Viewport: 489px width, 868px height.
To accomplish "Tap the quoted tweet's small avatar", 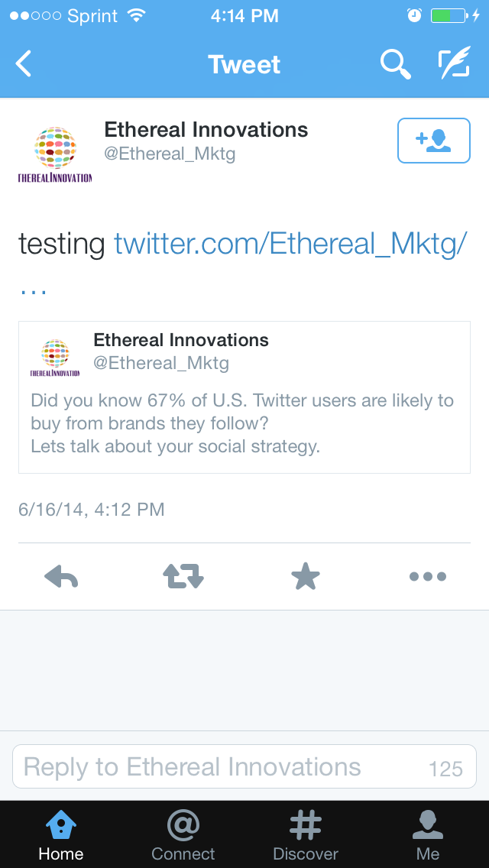I will [55, 357].
